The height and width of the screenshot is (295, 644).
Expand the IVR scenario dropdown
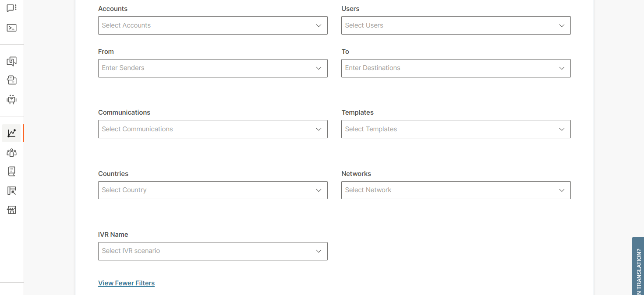click(x=212, y=251)
